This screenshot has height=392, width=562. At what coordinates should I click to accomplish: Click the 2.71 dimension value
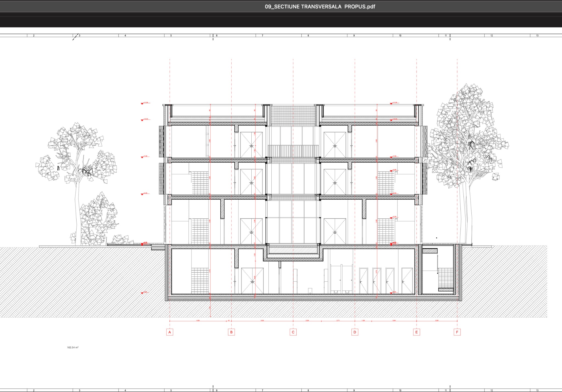point(338,320)
